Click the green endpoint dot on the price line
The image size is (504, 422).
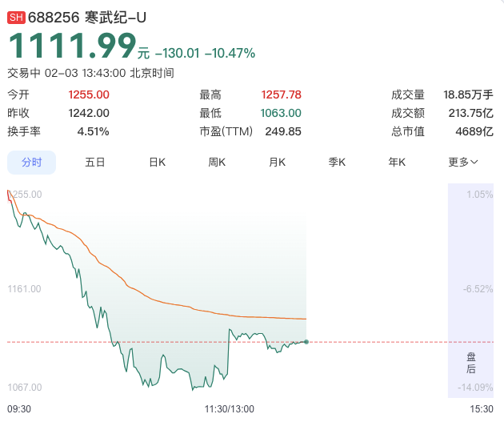click(x=306, y=342)
